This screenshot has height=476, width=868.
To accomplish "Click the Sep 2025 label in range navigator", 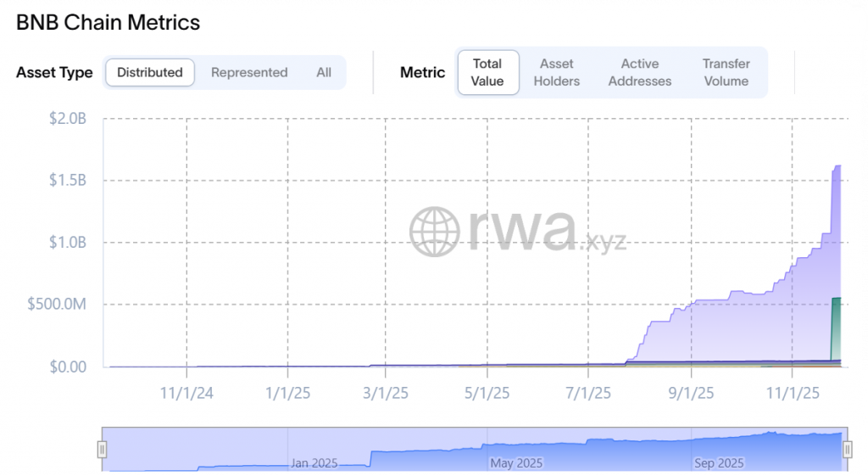I will [719, 463].
